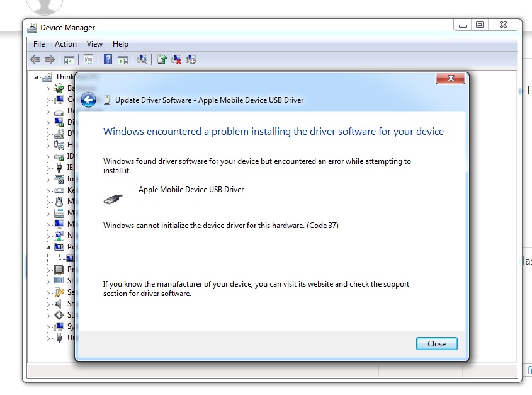Select the Security devices key icon
This screenshot has width=532, height=395.
pyautogui.click(x=59, y=292)
